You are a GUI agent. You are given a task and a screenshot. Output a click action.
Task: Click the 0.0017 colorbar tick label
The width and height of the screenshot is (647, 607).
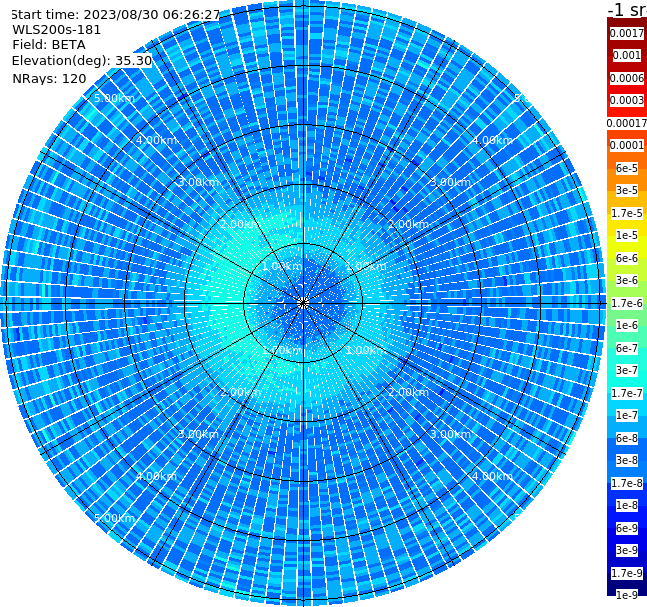click(627, 33)
